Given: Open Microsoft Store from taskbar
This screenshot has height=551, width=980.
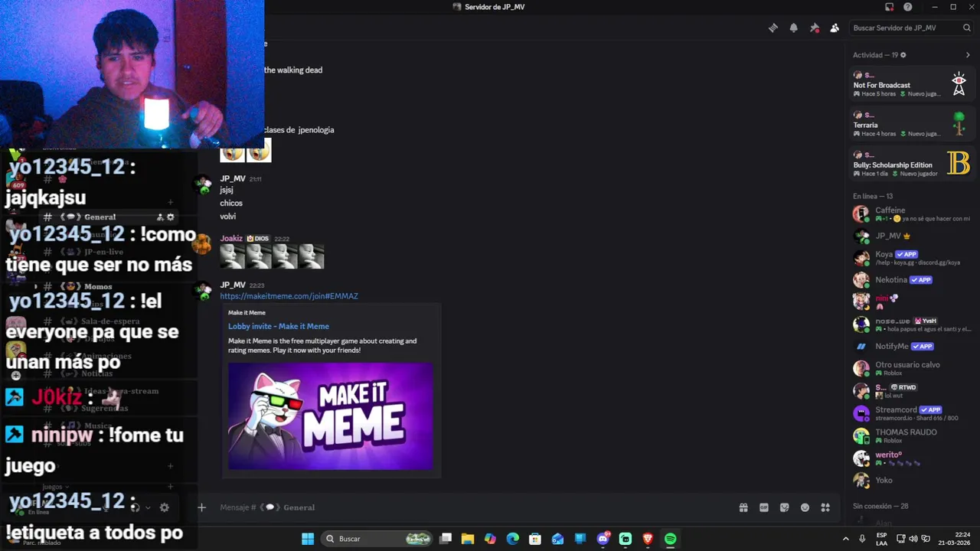Looking at the screenshot, I should [x=535, y=539].
